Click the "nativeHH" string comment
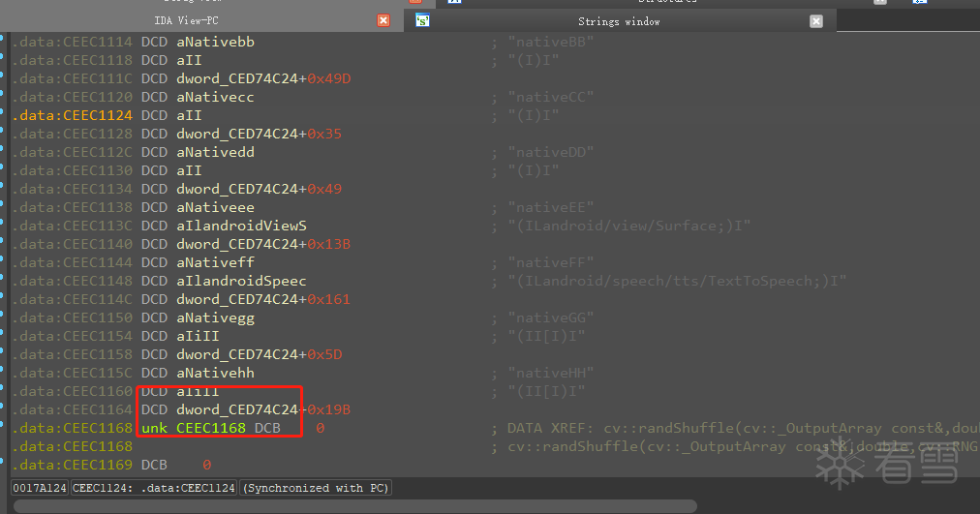This screenshot has width=980, height=514. click(x=551, y=373)
